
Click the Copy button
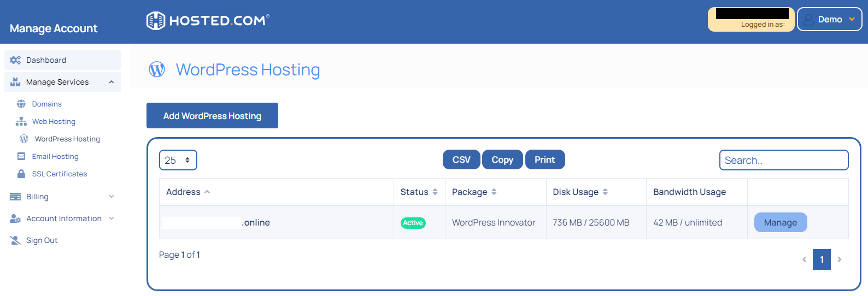502,159
